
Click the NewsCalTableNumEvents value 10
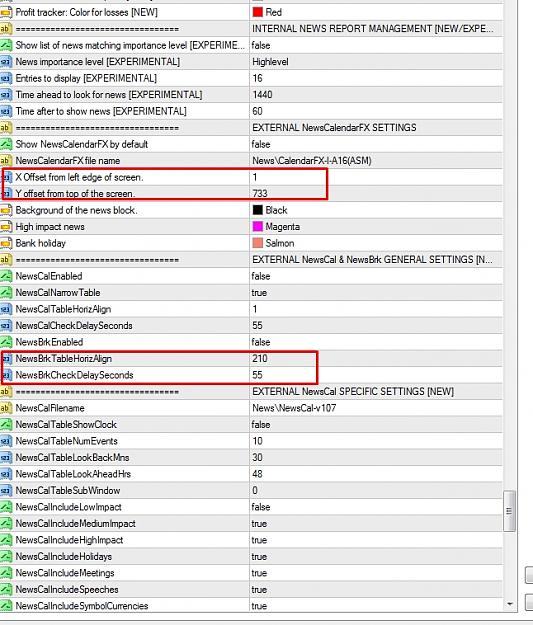[x=258, y=441]
